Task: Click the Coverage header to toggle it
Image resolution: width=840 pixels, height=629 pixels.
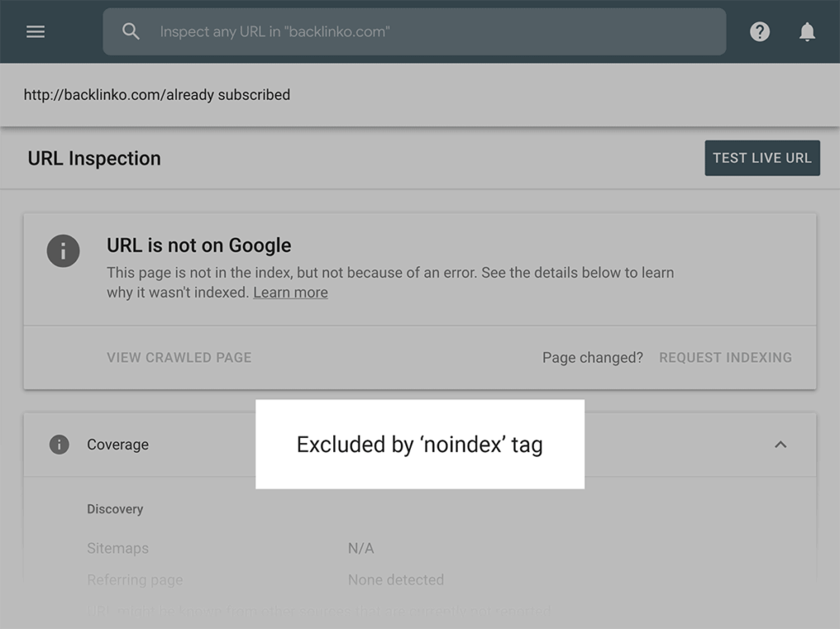Action: [x=117, y=444]
